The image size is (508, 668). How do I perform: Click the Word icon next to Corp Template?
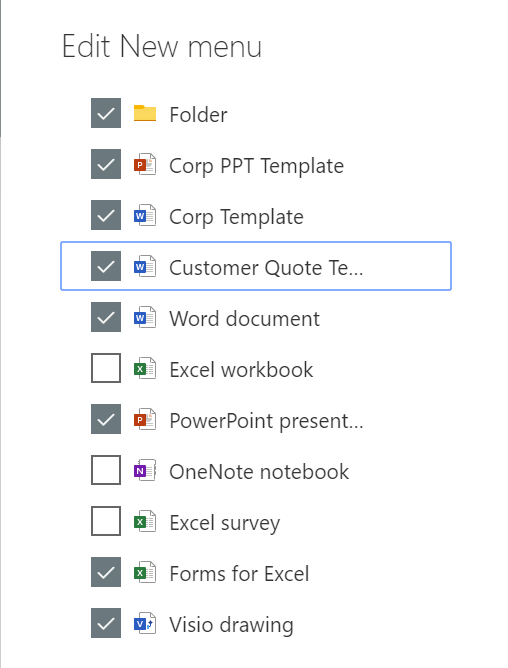coord(145,216)
